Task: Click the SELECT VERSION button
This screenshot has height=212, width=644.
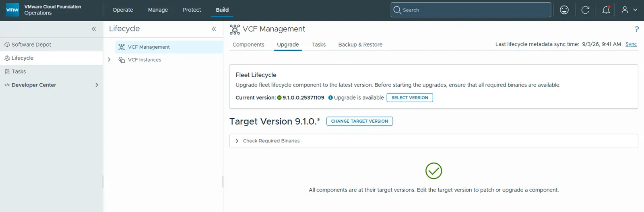Action: point(410,98)
